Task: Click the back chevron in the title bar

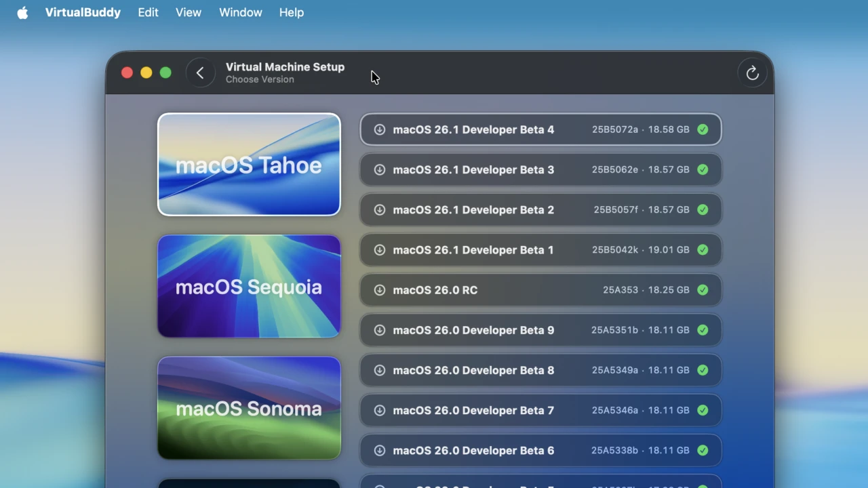Action: pyautogui.click(x=200, y=73)
